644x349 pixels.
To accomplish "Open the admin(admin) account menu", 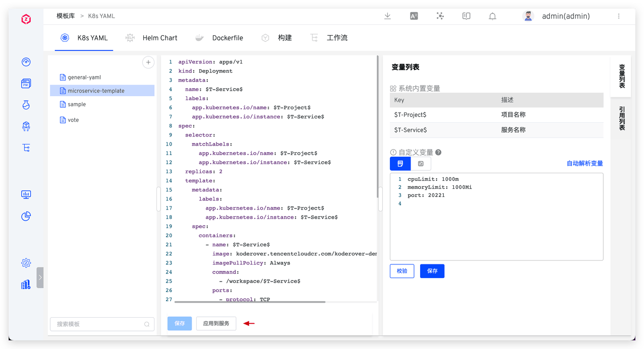I will [566, 16].
